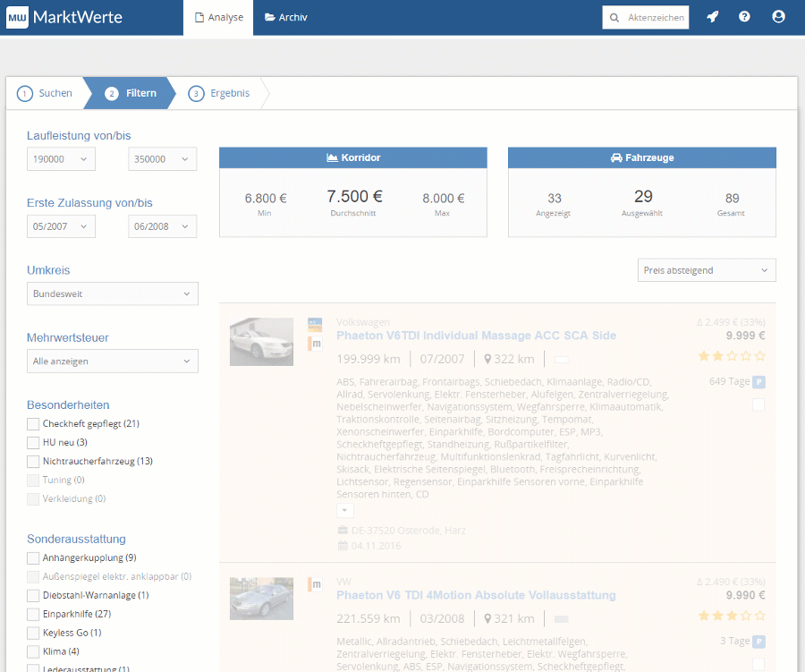The image size is (805, 672).
Task: Click the 'm' source icon of first Phaeton listing
Action: click(315, 344)
